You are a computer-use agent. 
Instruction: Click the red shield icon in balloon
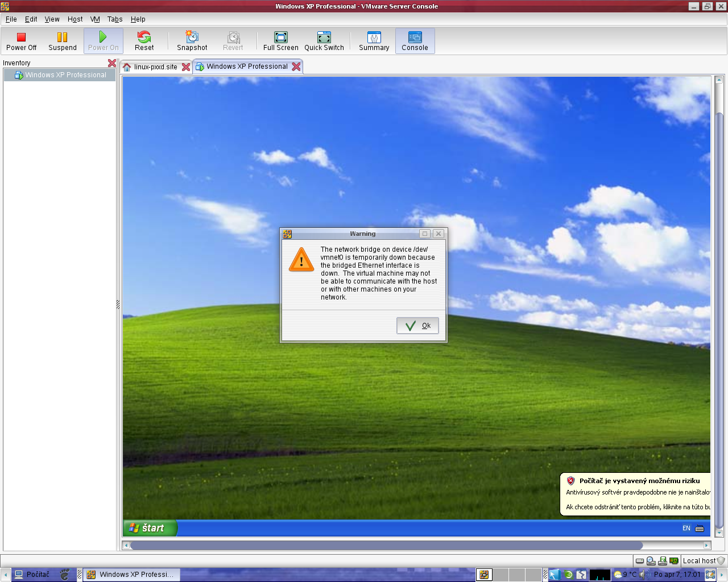pyautogui.click(x=571, y=481)
